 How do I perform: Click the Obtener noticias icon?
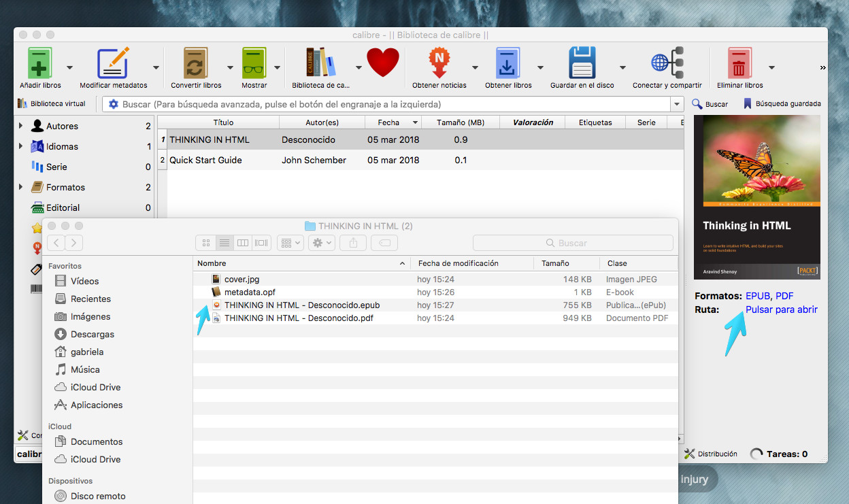(x=439, y=64)
